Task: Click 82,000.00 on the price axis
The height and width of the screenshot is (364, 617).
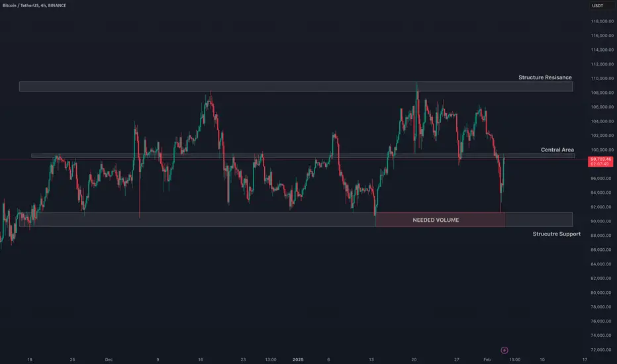Action: (602, 278)
